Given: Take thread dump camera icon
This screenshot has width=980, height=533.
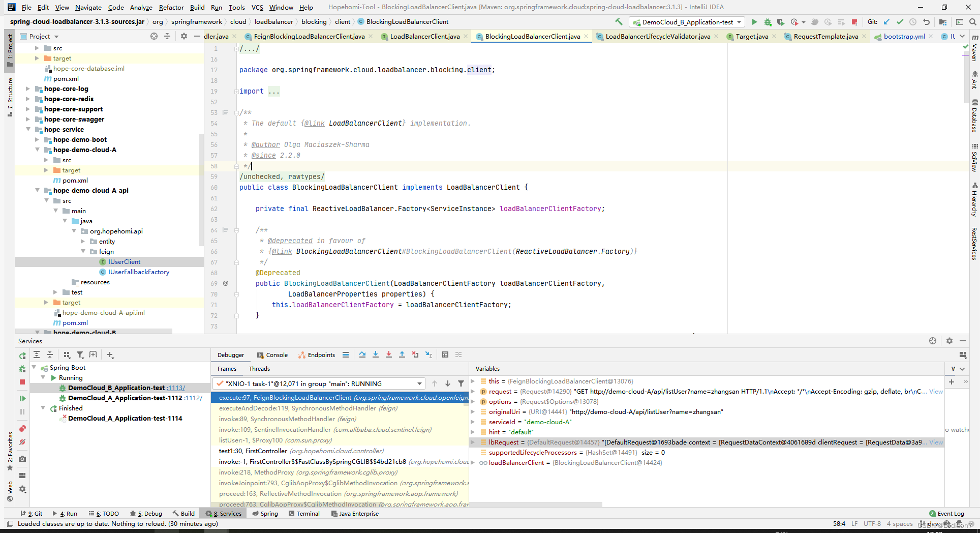Looking at the screenshot, I should pos(22,459).
